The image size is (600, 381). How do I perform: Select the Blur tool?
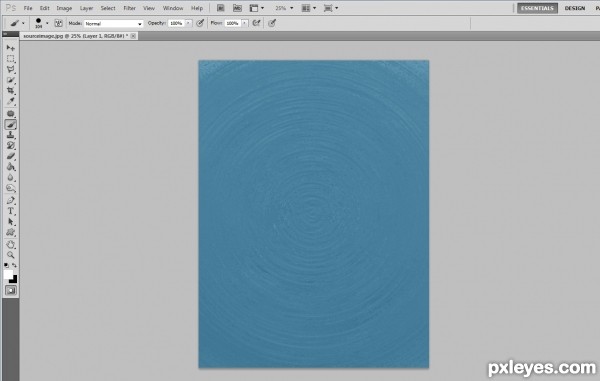tap(11, 178)
